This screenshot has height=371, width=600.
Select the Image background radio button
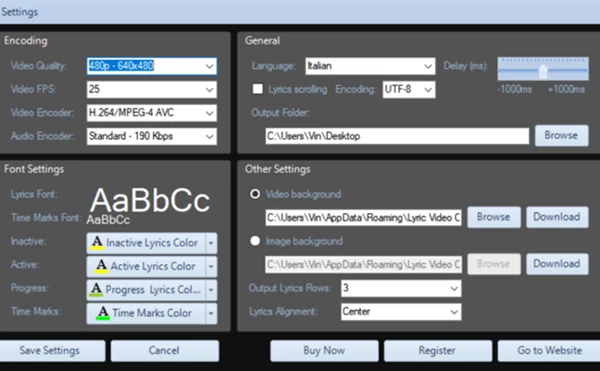tap(255, 241)
